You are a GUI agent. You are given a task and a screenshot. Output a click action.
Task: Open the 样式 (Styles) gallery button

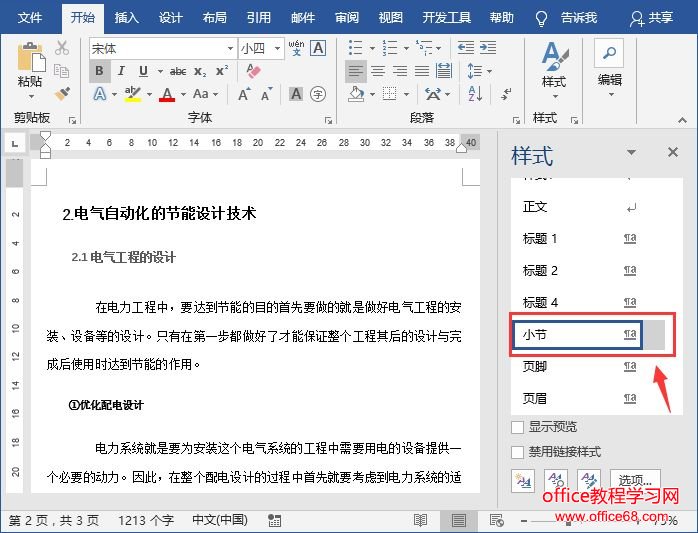coord(554,70)
